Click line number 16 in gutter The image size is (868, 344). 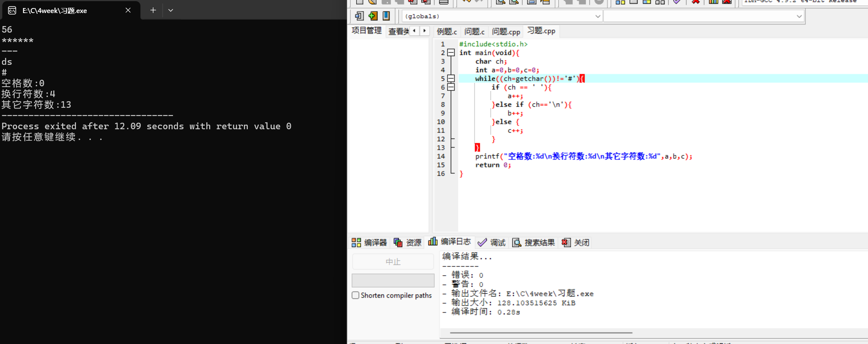point(441,174)
